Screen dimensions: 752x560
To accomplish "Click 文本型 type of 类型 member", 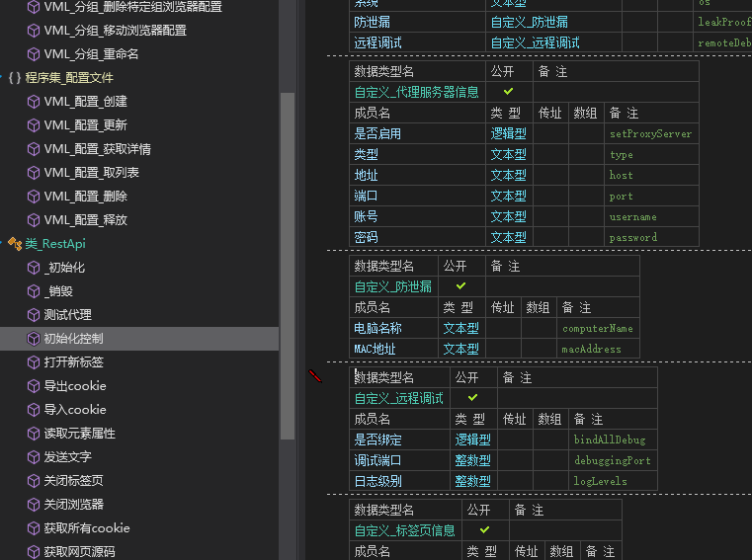I will pos(508,154).
